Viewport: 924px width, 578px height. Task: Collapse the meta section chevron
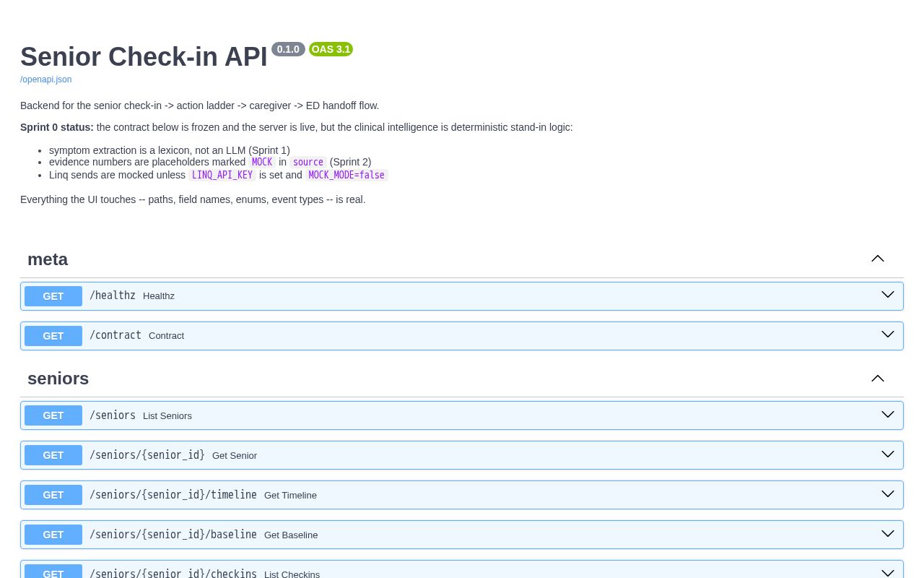[x=878, y=259]
